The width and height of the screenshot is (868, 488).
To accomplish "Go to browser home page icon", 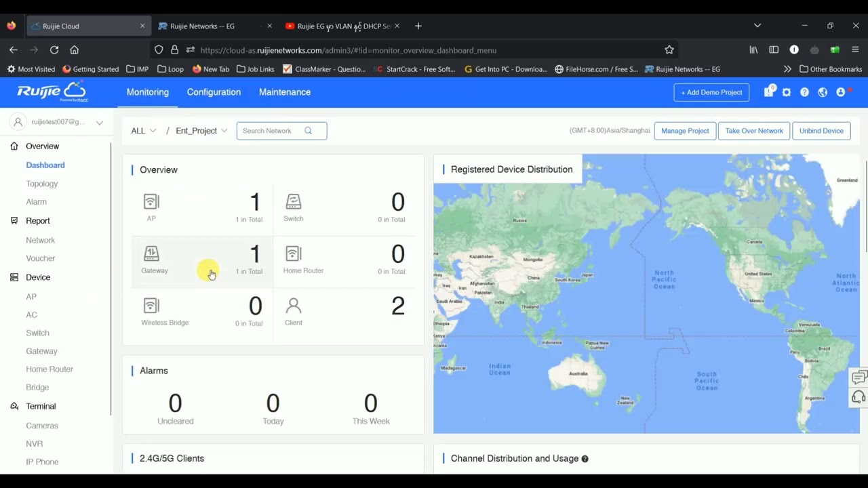I will pos(75,50).
